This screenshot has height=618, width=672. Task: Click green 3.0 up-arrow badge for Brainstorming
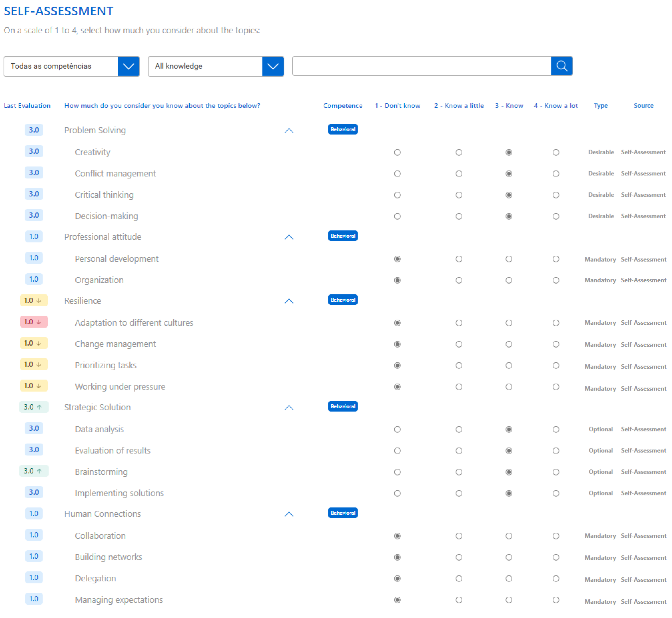[34, 471]
